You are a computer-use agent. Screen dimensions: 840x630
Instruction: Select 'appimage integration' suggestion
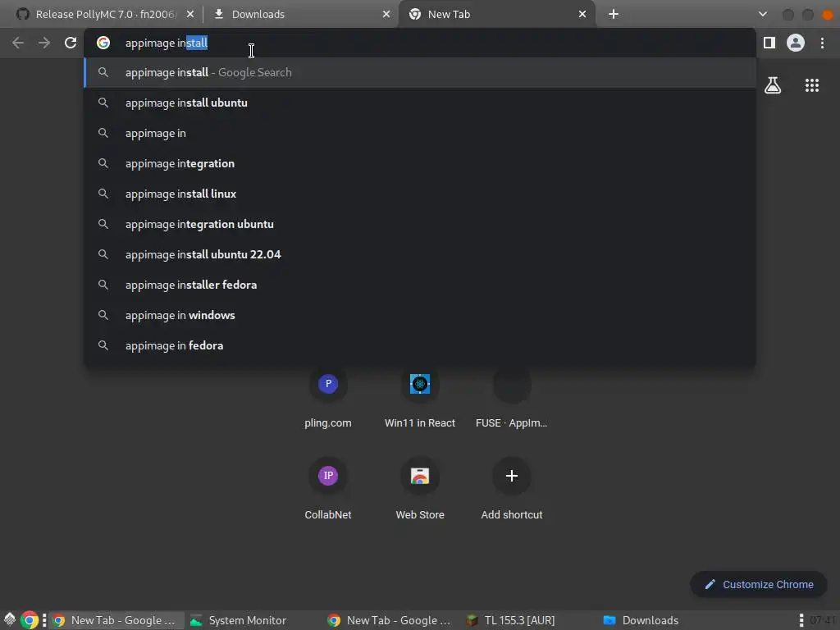(419, 163)
